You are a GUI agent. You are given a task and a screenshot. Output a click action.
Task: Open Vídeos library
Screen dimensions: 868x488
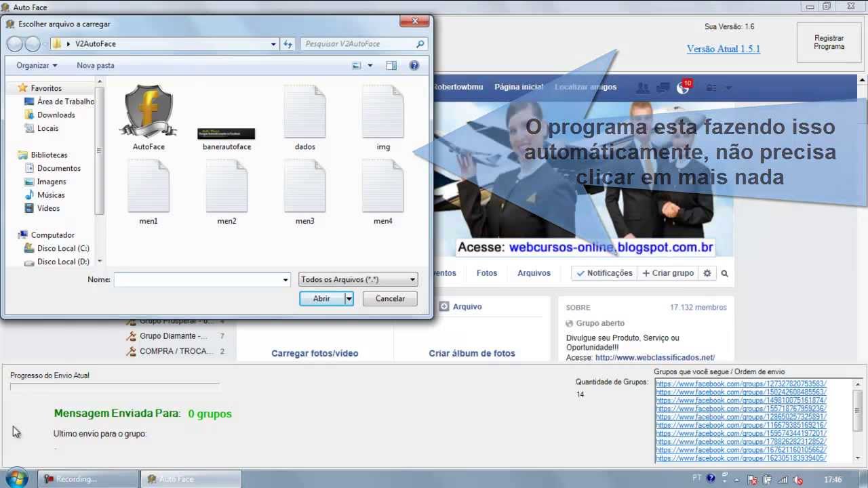[49, 208]
